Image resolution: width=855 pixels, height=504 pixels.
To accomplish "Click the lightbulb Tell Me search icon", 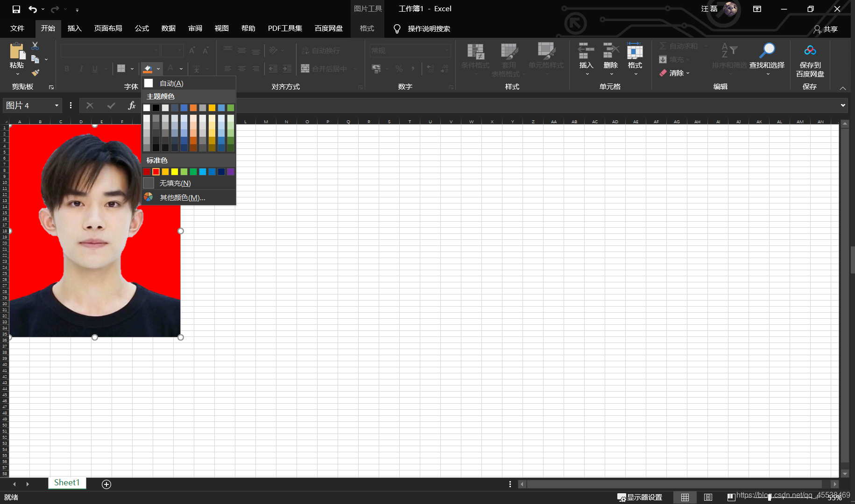I will pos(397,29).
